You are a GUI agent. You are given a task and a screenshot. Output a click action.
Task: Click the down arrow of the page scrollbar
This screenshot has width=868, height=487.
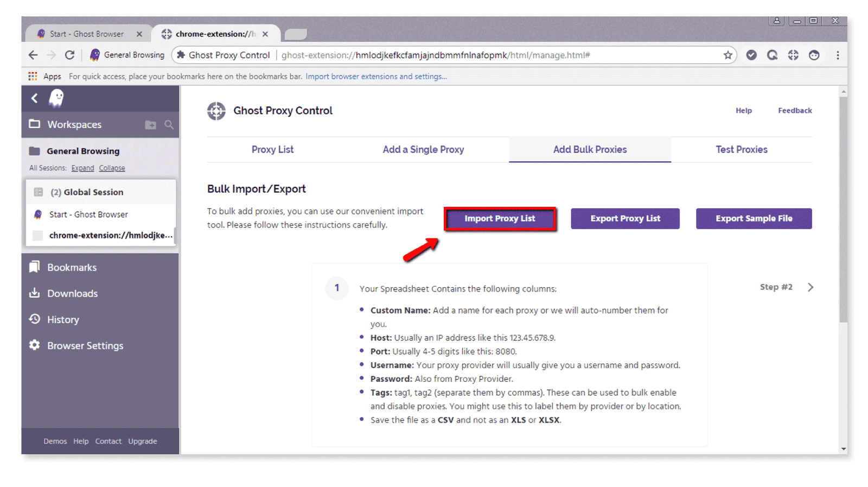click(x=843, y=449)
